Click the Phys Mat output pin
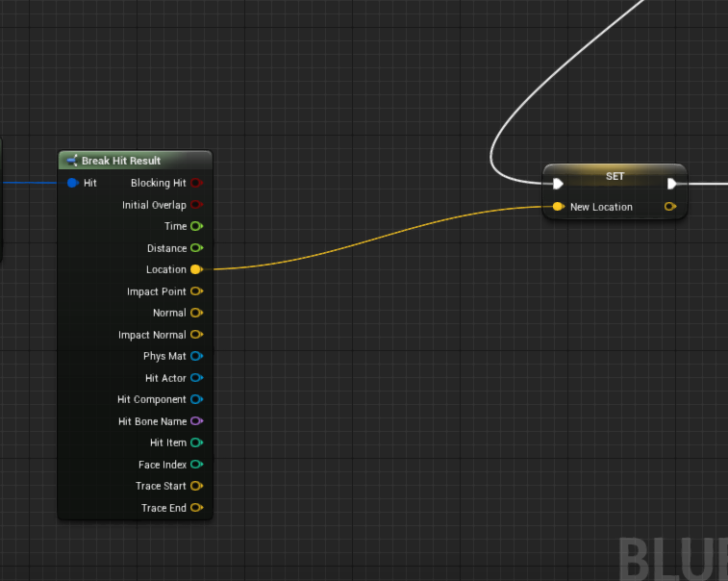728x581 pixels. [197, 356]
